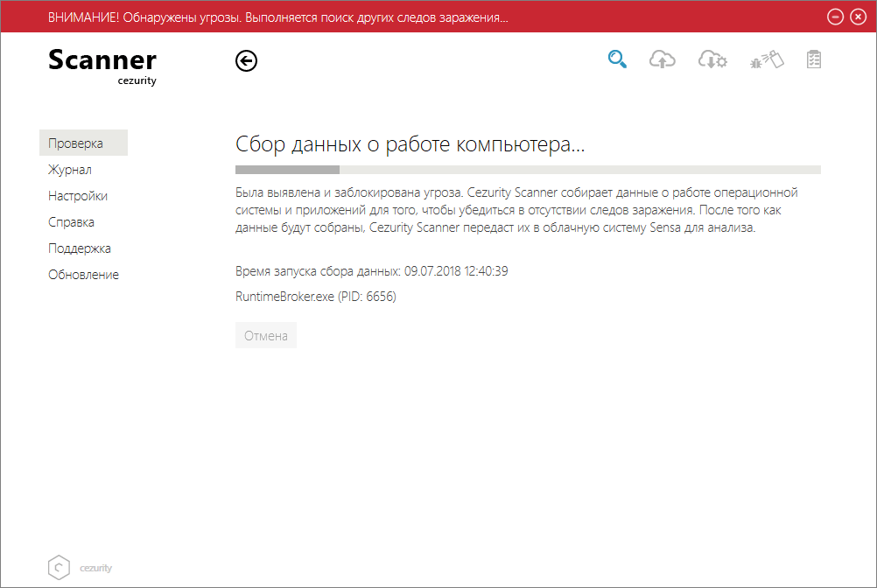
Task: Open the Справка page
Action: [71, 222]
